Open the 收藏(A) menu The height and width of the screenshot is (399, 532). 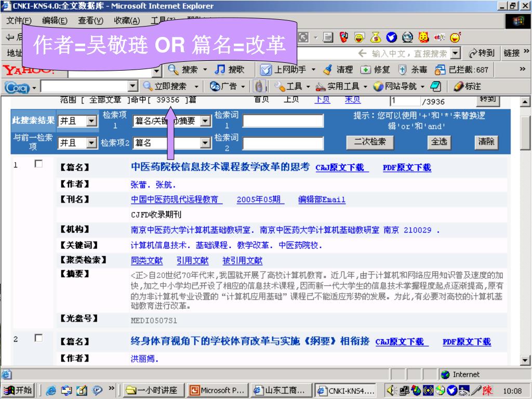[x=127, y=21]
